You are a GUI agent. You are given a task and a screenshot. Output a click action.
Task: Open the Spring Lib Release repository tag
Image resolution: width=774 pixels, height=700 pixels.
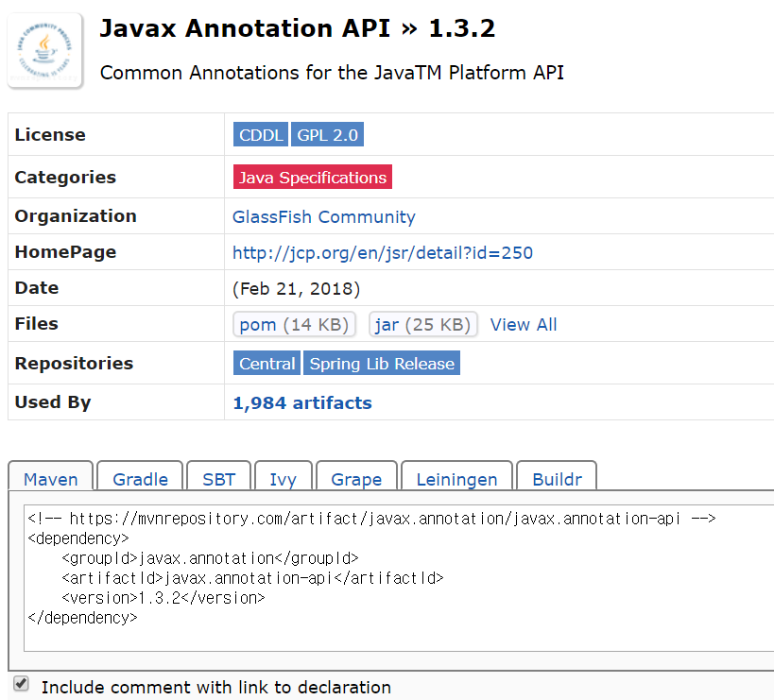coord(382,363)
